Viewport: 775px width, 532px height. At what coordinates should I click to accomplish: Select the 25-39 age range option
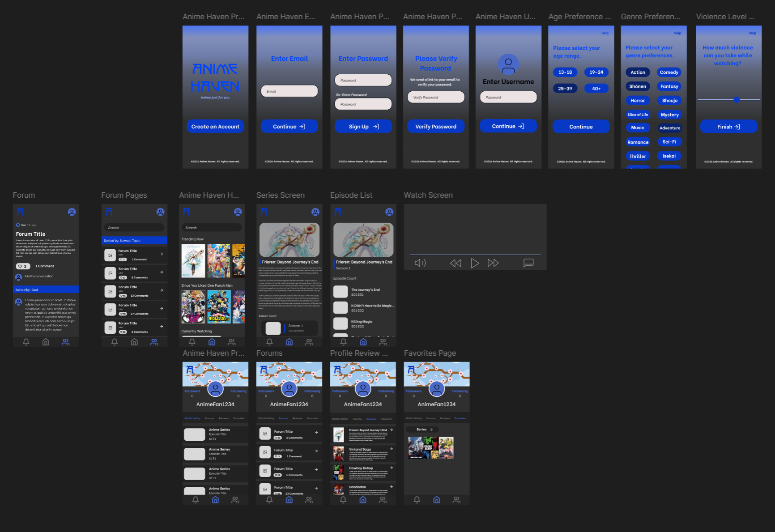point(565,88)
